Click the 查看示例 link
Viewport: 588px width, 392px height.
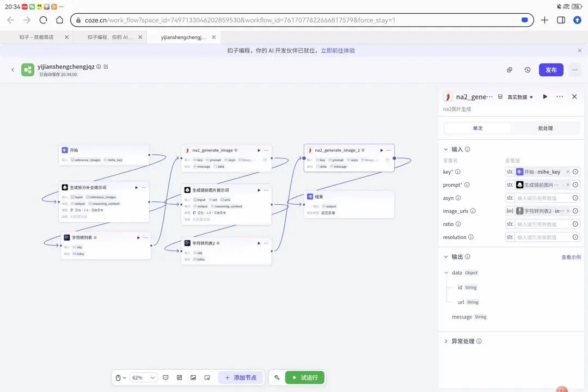(x=571, y=258)
